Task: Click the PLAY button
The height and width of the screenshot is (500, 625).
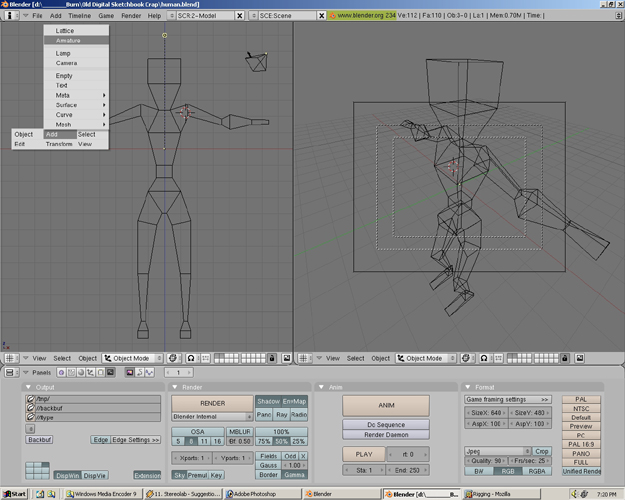Action: (364, 454)
